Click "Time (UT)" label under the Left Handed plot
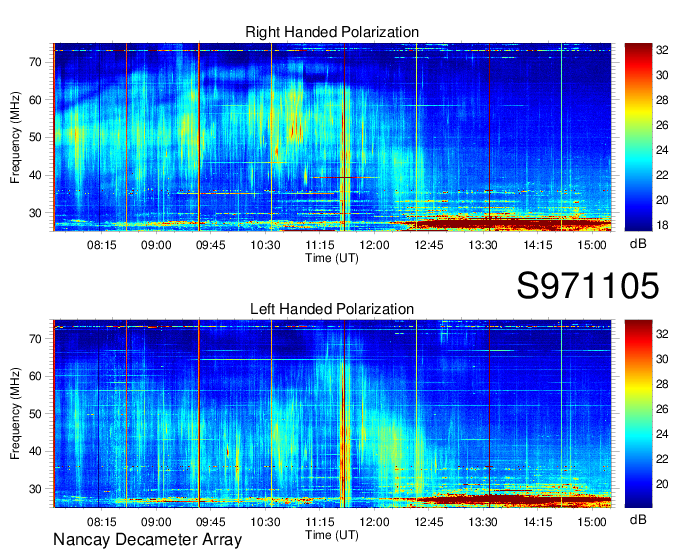This screenshot has height=552, width=680. pyautogui.click(x=332, y=535)
